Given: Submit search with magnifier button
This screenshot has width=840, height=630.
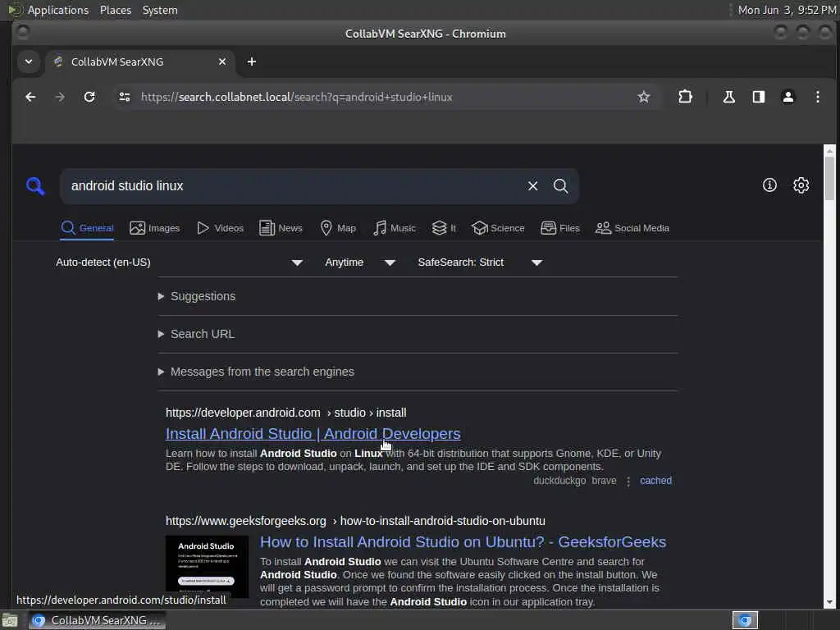Looking at the screenshot, I should click(560, 186).
